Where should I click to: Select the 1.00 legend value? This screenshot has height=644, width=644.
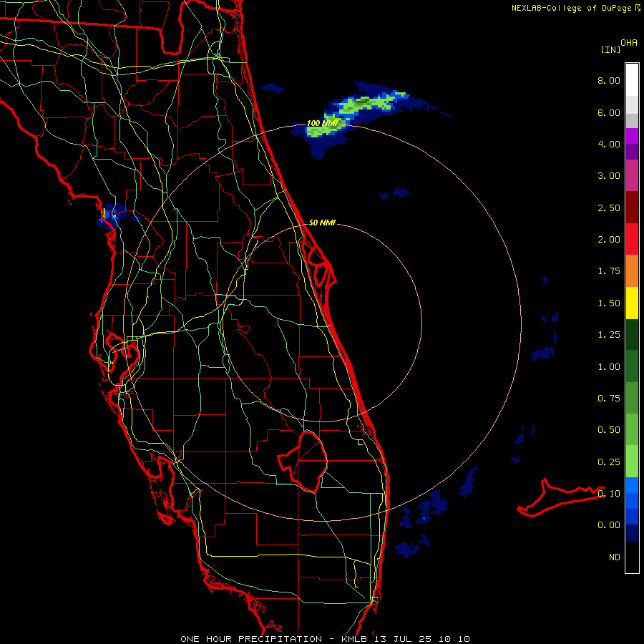[609, 367]
